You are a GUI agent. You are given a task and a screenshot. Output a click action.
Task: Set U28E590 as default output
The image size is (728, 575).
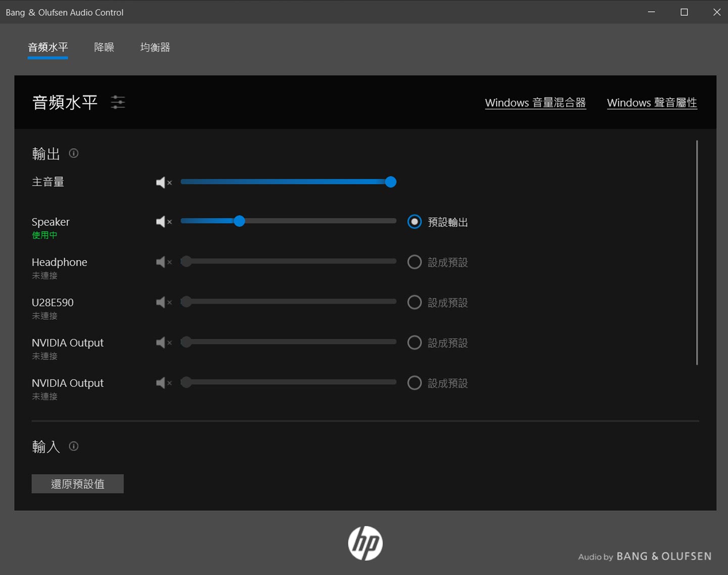click(x=415, y=302)
